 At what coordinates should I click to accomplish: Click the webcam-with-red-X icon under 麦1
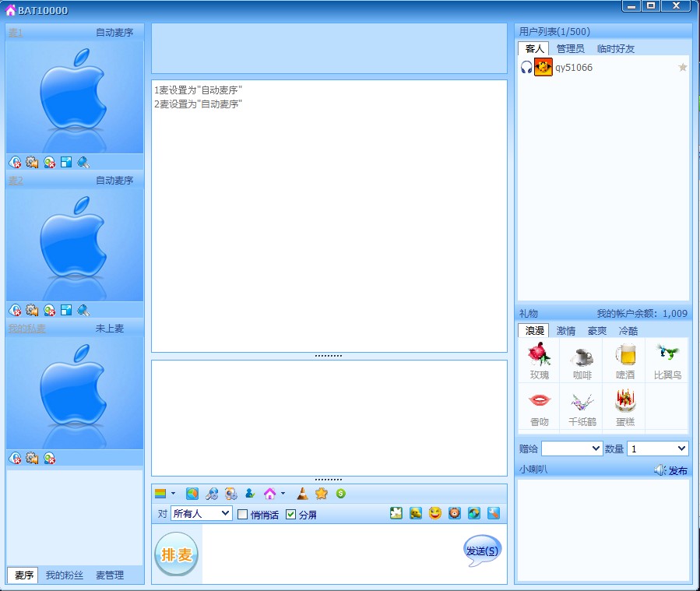pyautogui.click(x=49, y=162)
